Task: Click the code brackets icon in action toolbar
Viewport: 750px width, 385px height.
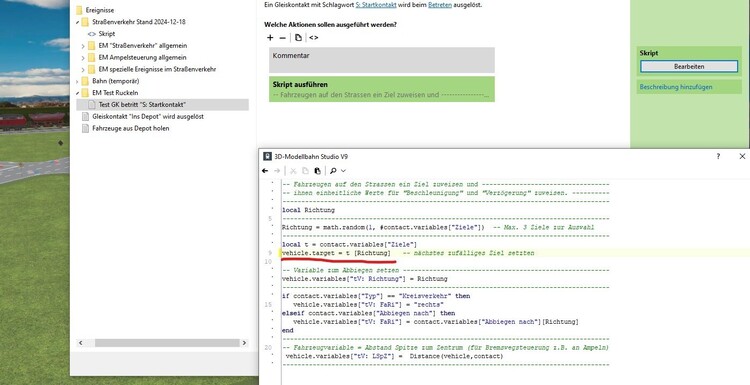Action: tap(313, 38)
